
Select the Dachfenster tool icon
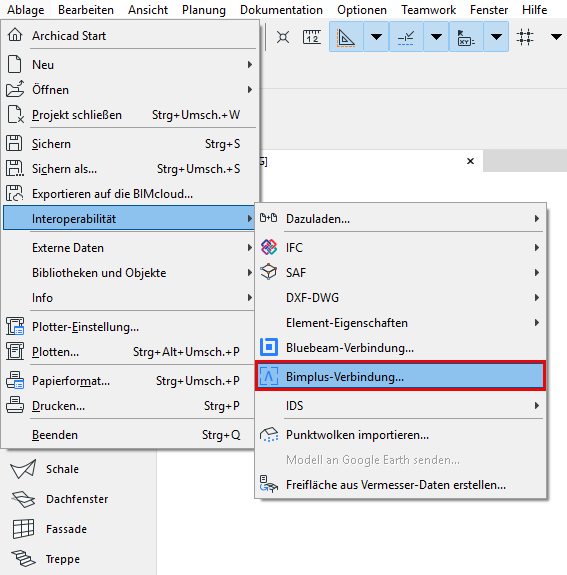click(23, 499)
